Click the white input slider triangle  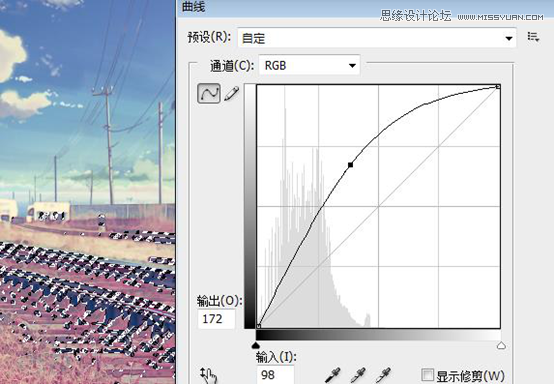(x=501, y=345)
